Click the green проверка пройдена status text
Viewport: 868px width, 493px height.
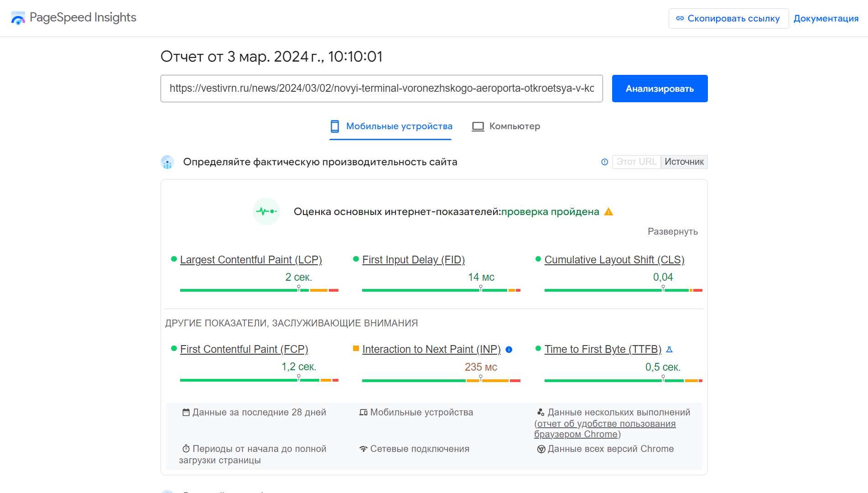pyautogui.click(x=550, y=212)
